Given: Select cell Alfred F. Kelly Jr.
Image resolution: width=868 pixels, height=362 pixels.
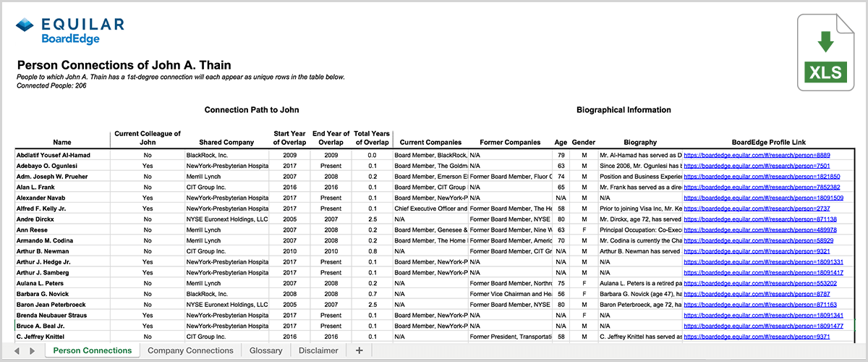Looking at the screenshot, I should point(62,209).
